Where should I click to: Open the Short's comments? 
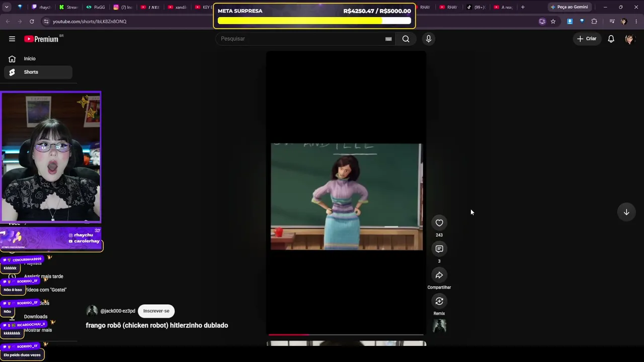[439, 249]
